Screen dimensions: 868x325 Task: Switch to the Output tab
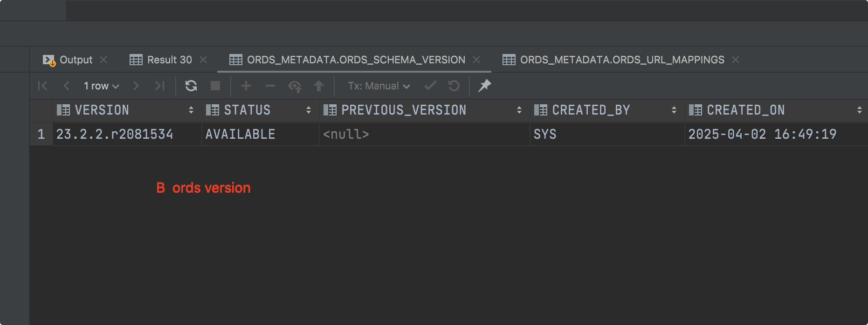[76, 60]
